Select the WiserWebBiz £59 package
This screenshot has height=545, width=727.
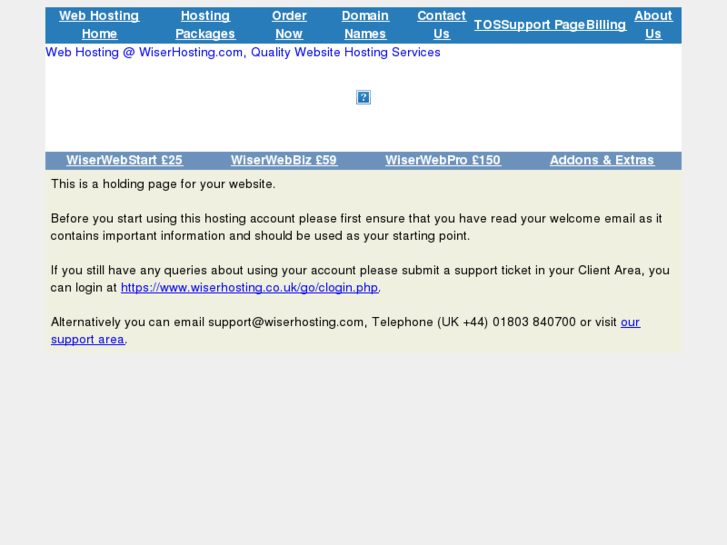(x=284, y=160)
